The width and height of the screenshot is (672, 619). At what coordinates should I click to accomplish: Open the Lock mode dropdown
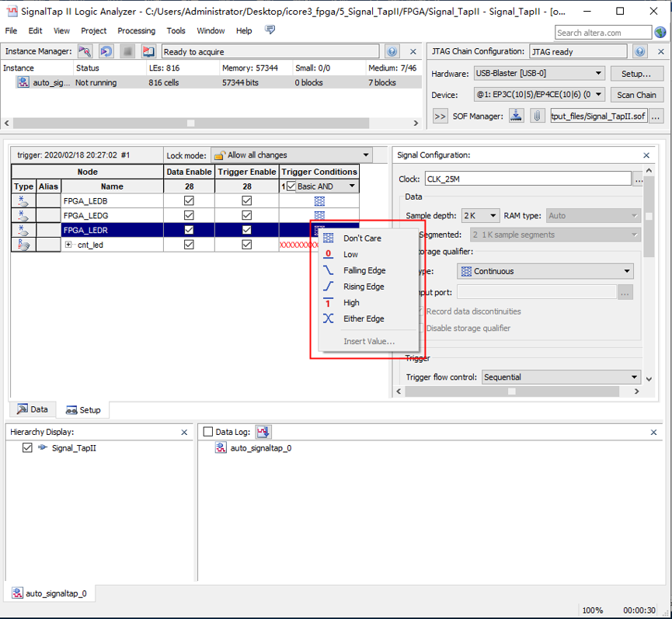[291, 155]
